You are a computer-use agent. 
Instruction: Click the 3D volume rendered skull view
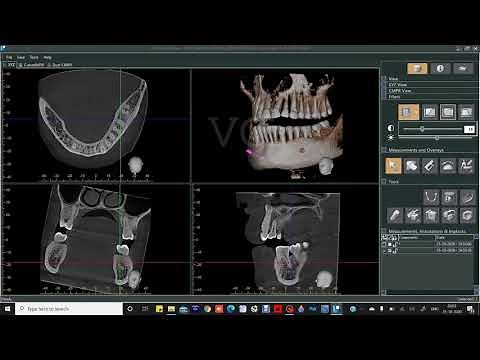point(285,125)
